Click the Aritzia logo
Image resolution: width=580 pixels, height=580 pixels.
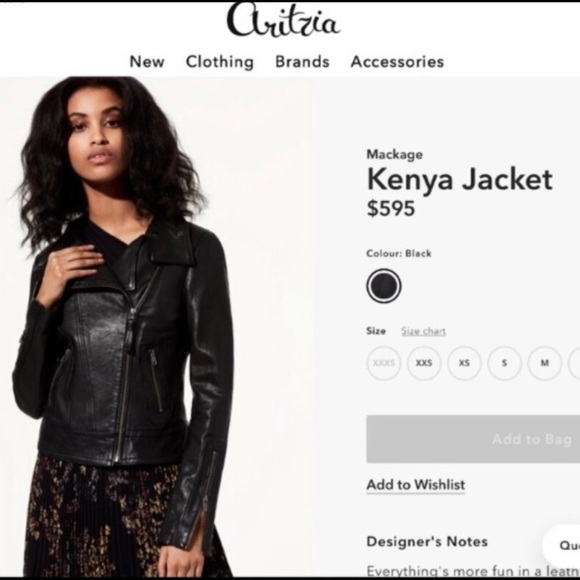click(283, 20)
